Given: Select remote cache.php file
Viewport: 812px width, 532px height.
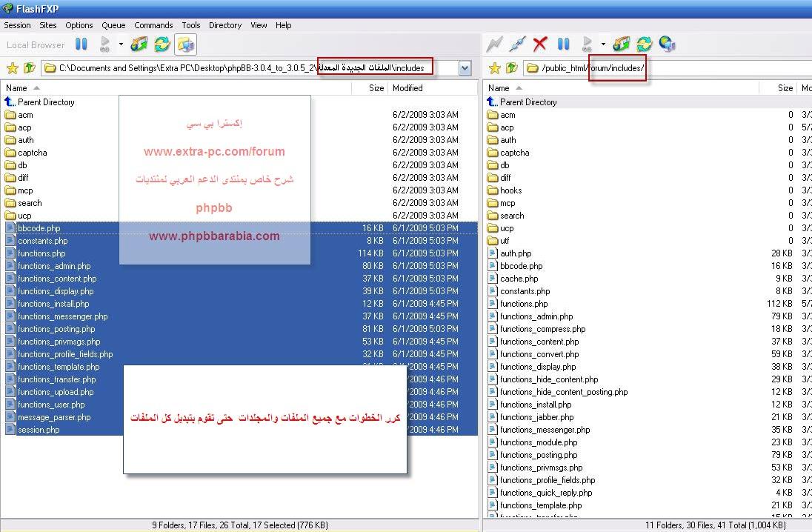Looking at the screenshot, I should (519, 279).
